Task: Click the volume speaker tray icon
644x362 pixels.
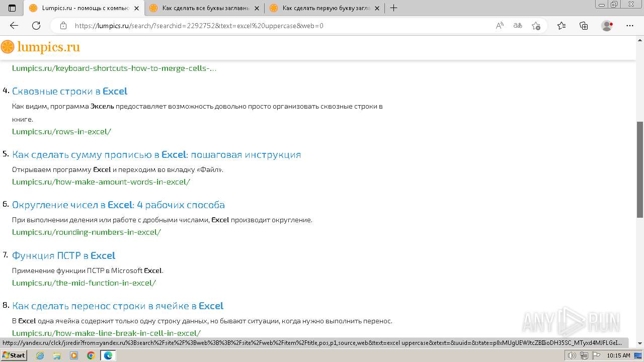Action: pyautogui.click(x=572, y=355)
